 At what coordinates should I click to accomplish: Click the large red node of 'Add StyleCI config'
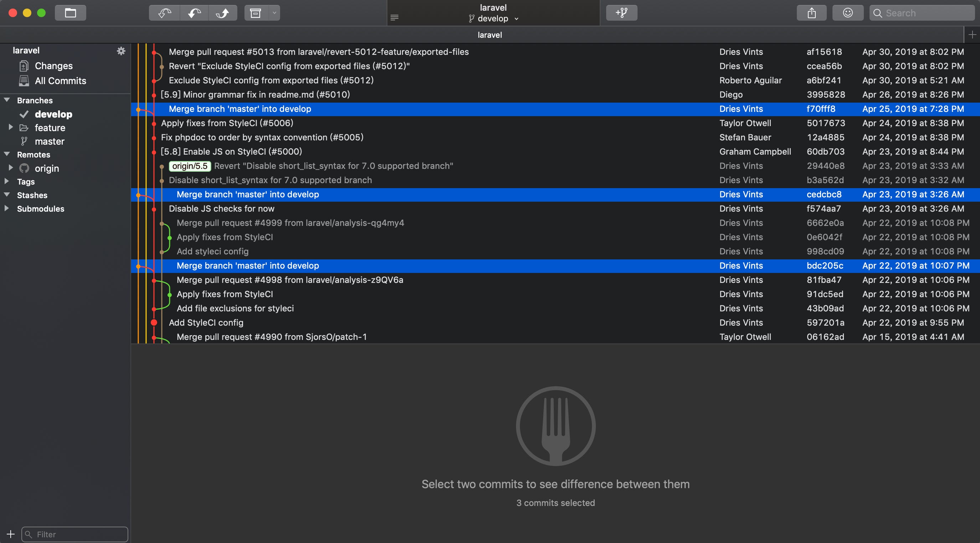click(154, 323)
